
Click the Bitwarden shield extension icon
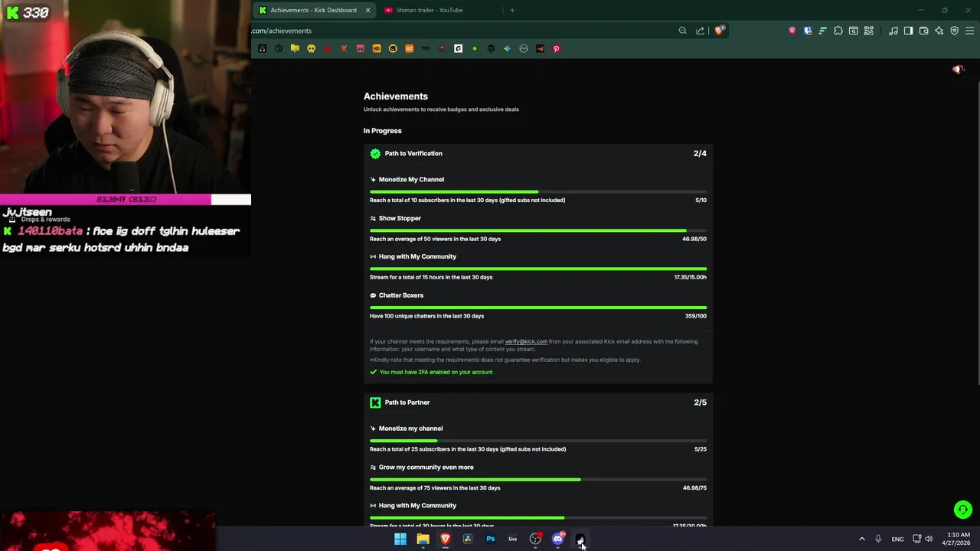[808, 31]
